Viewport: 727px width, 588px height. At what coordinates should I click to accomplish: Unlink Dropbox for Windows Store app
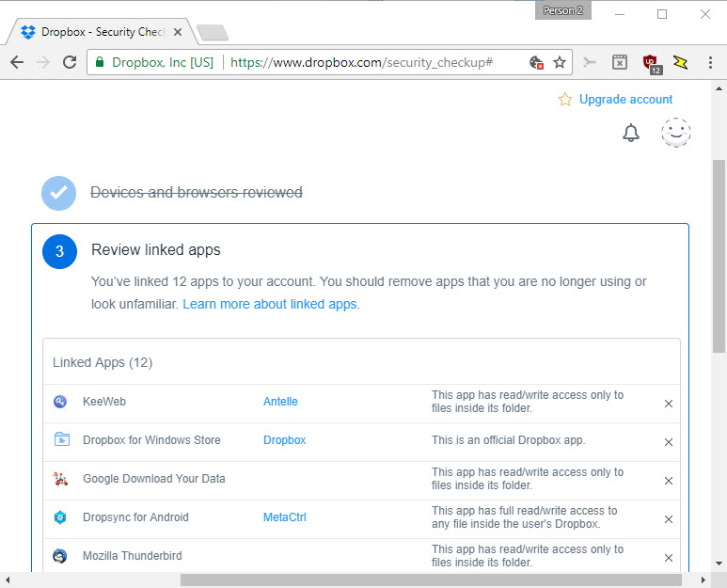pyautogui.click(x=669, y=442)
